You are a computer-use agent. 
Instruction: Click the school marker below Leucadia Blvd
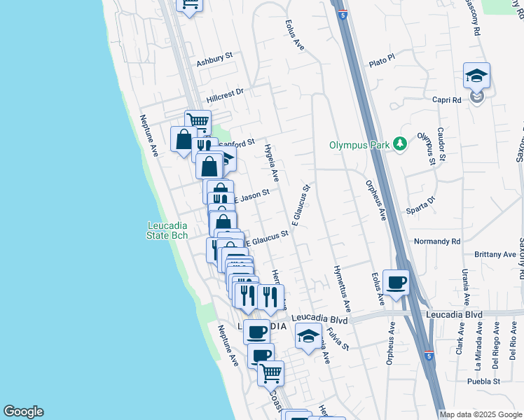308,337
